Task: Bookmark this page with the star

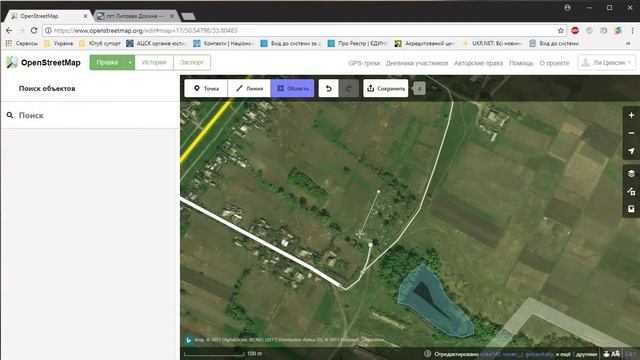Action: [x=560, y=31]
